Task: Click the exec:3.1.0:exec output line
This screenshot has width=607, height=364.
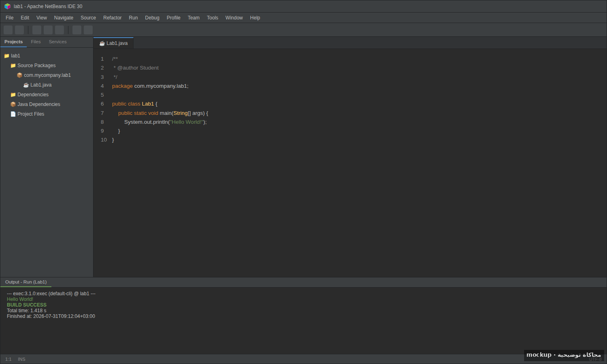Action: pos(51,294)
